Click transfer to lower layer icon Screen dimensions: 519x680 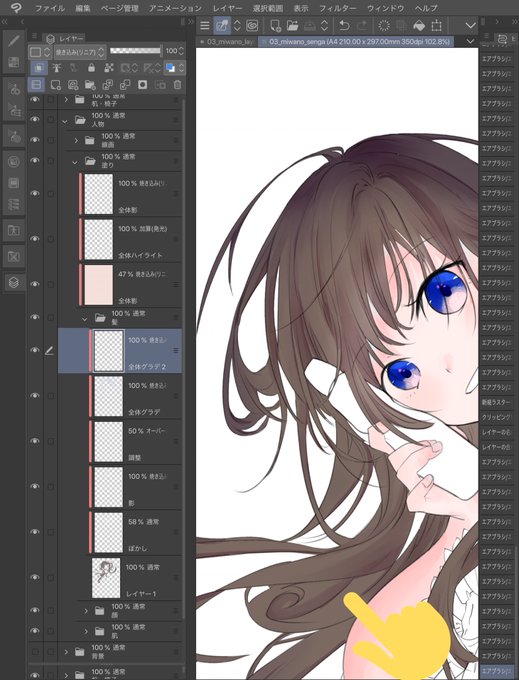pyautogui.click(x=108, y=85)
